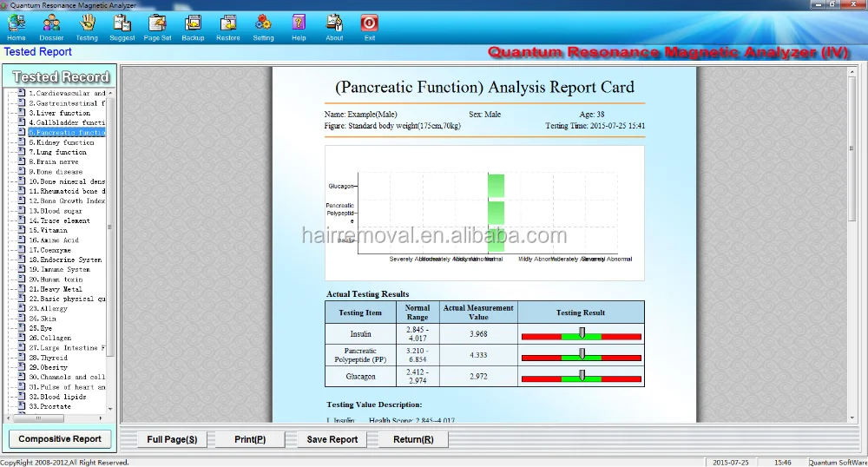The height and width of the screenshot is (467, 868).
Task: Select the 25.Eye record
Action: [x=41, y=328]
